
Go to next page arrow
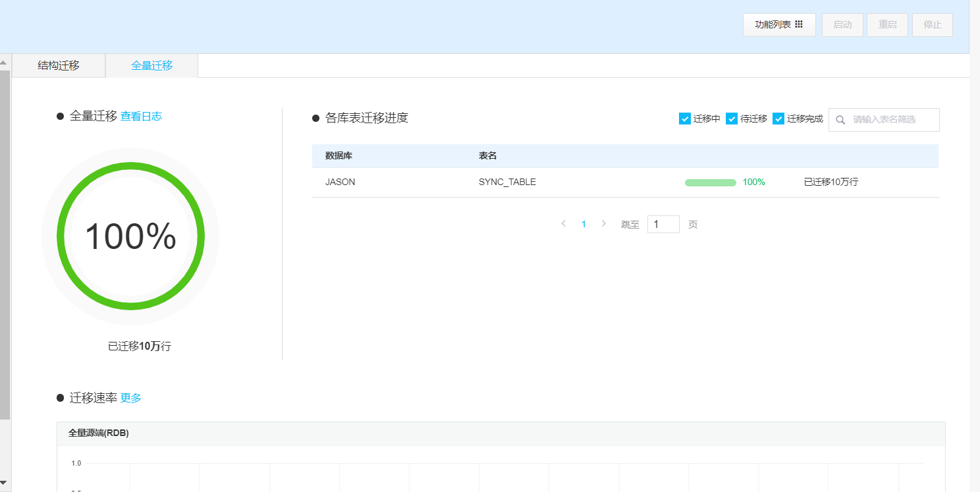click(603, 224)
